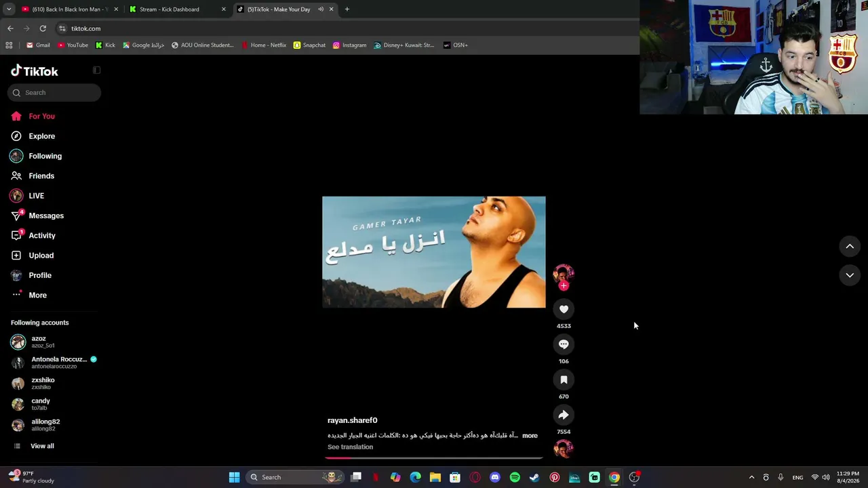
Task: Like the video with the heart icon
Action: (564, 309)
